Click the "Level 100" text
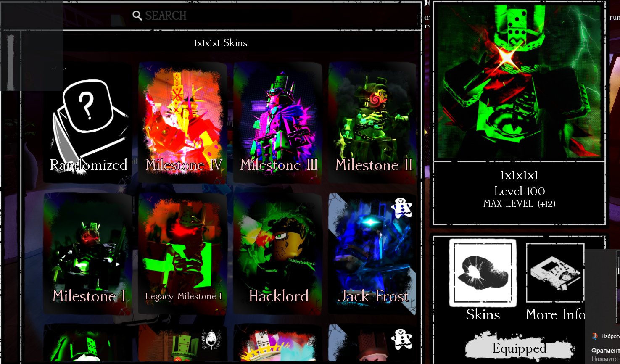Screen dimensions: 620x364 click(x=520, y=191)
